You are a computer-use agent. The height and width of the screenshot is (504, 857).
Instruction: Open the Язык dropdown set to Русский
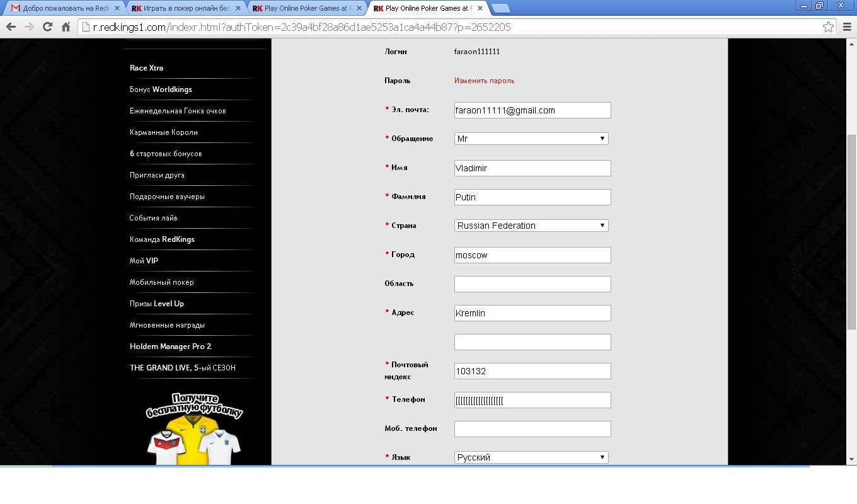click(531, 457)
